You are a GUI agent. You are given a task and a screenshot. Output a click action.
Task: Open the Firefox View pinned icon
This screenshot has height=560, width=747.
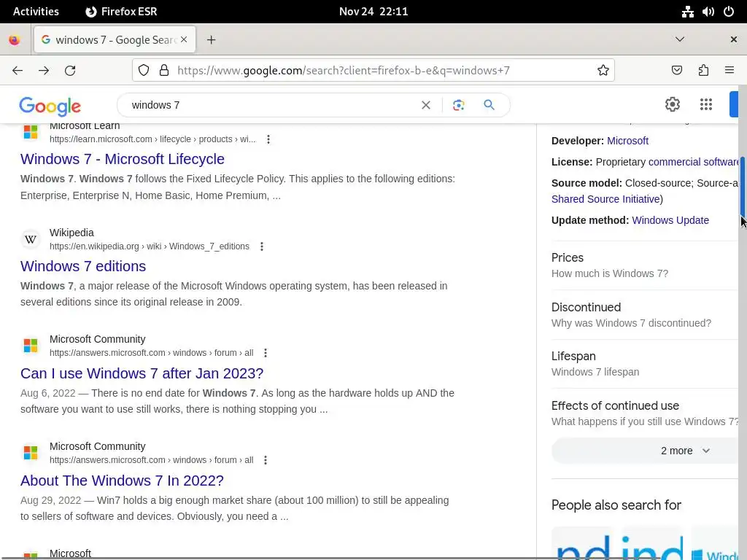point(15,40)
